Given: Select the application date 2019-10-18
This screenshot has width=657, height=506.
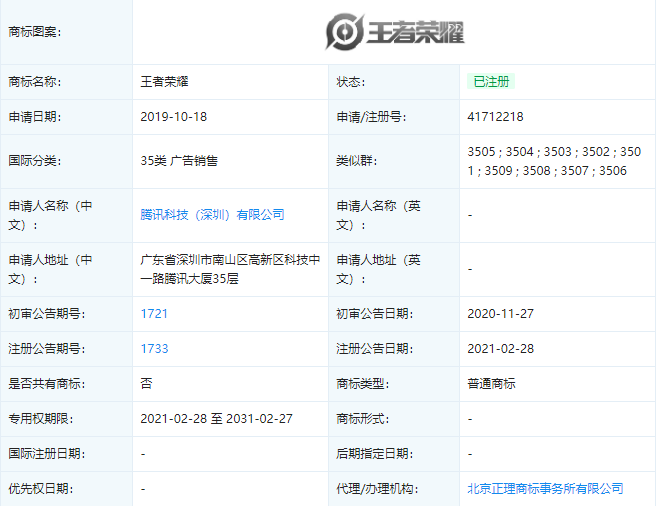Looking at the screenshot, I should coord(173,117).
